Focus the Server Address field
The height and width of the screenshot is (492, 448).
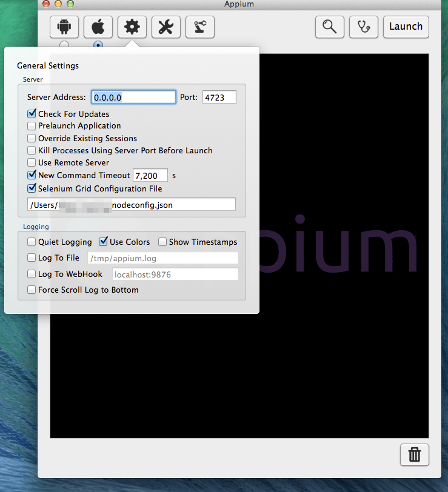133,98
